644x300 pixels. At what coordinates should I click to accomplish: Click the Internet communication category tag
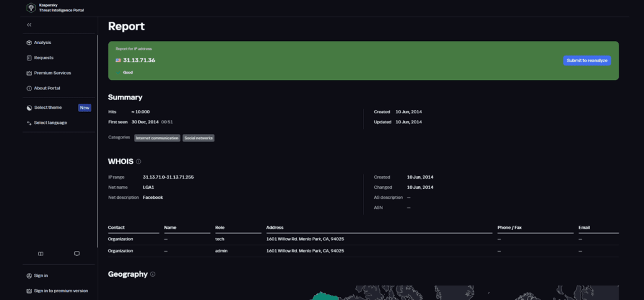point(157,138)
